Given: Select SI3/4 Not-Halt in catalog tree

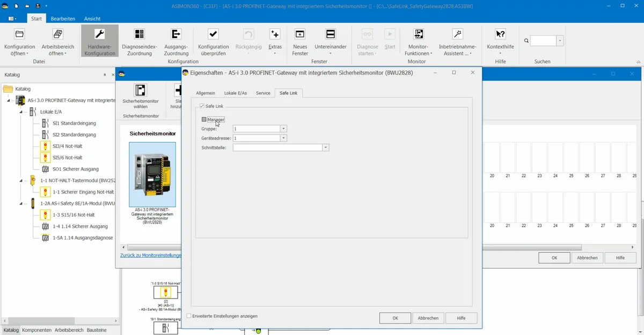Looking at the screenshot, I should pos(67,146).
